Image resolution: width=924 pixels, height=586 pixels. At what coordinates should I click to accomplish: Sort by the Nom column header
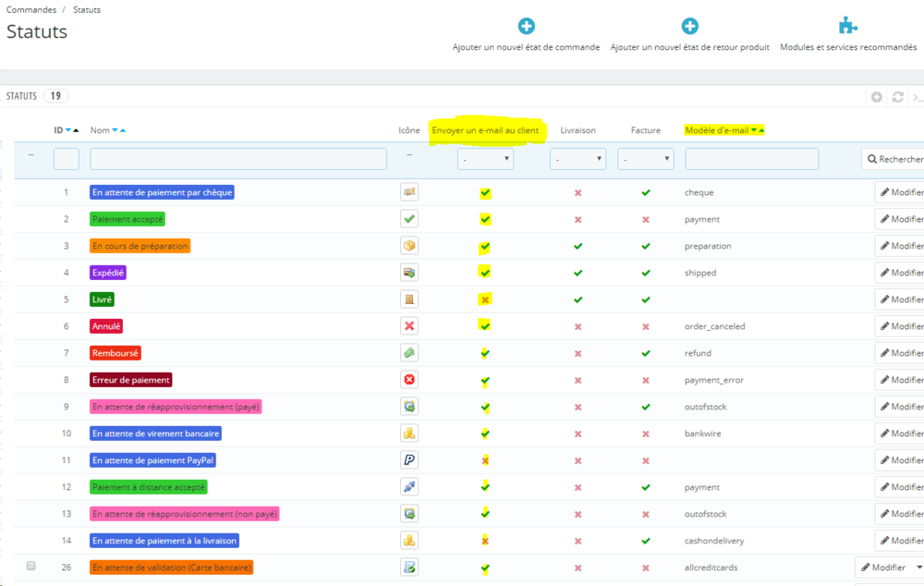click(99, 130)
